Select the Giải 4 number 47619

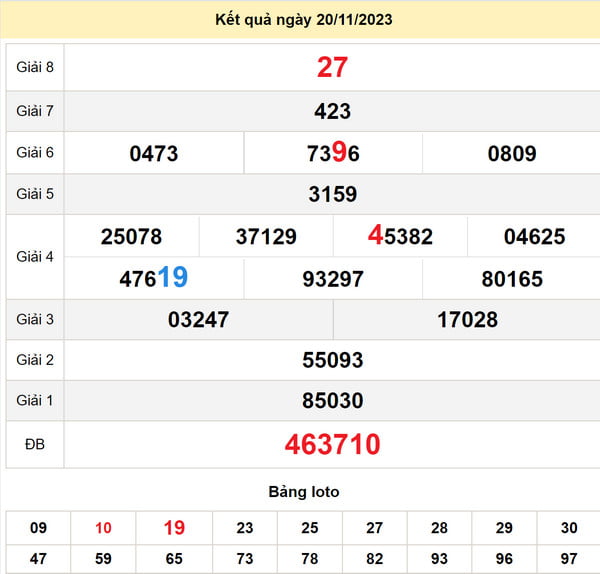154,278
